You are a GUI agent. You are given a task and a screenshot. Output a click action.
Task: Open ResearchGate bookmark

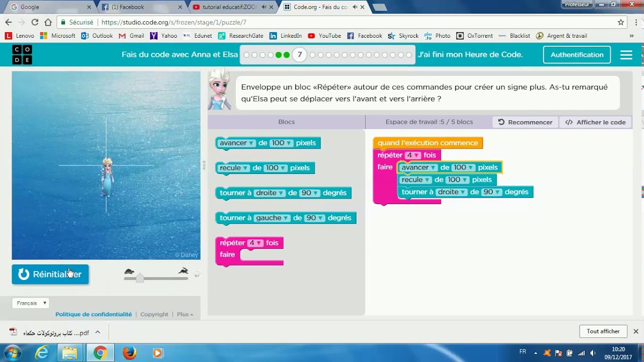coord(240,36)
